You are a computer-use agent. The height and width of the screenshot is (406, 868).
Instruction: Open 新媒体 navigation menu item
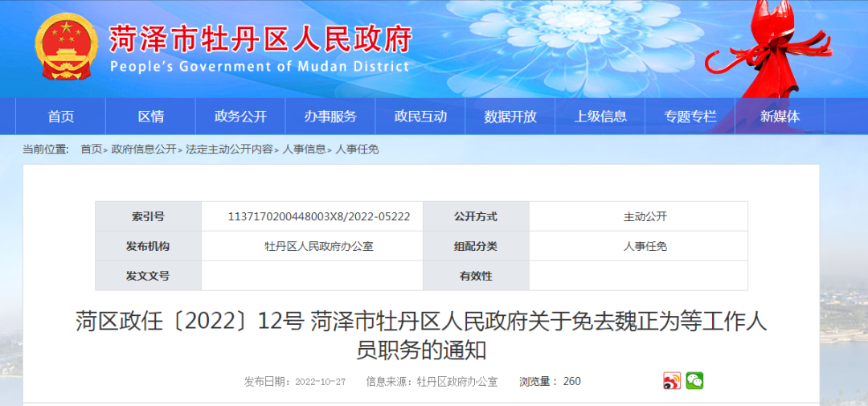(x=780, y=117)
